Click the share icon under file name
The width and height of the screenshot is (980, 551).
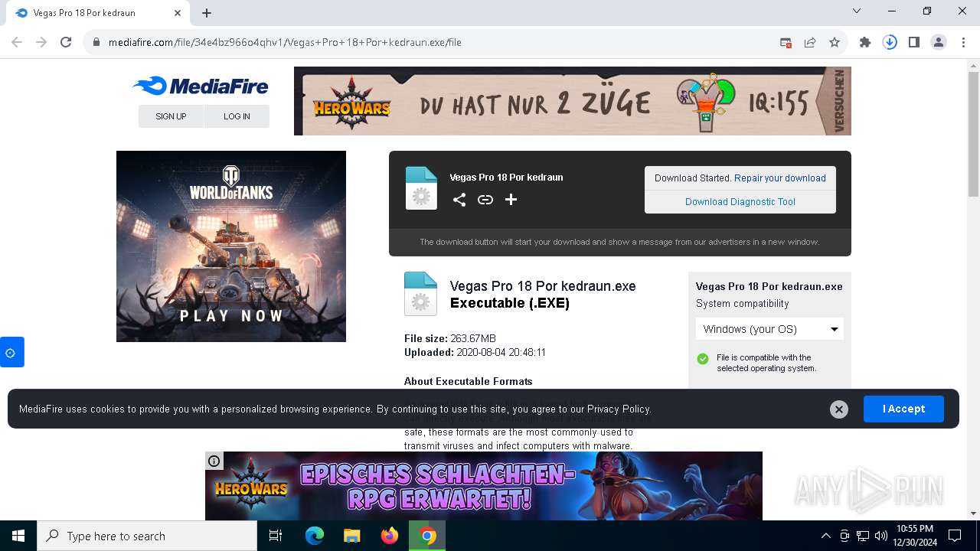coord(459,200)
